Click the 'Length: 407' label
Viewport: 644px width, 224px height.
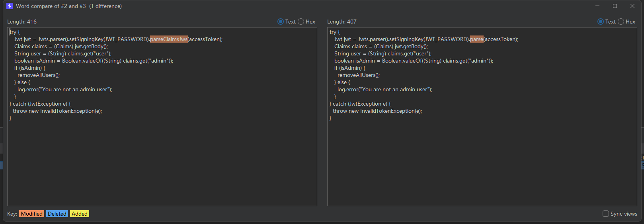[342, 22]
